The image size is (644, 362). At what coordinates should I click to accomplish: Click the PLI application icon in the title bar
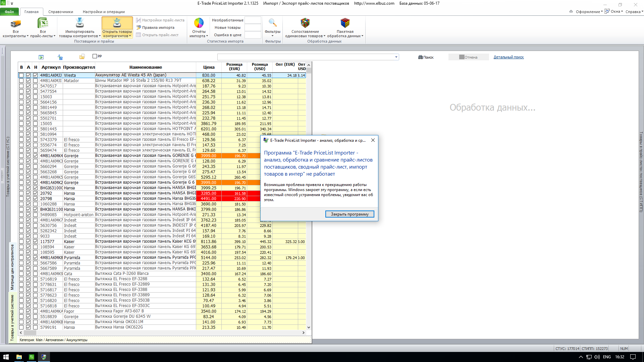[3, 3]
